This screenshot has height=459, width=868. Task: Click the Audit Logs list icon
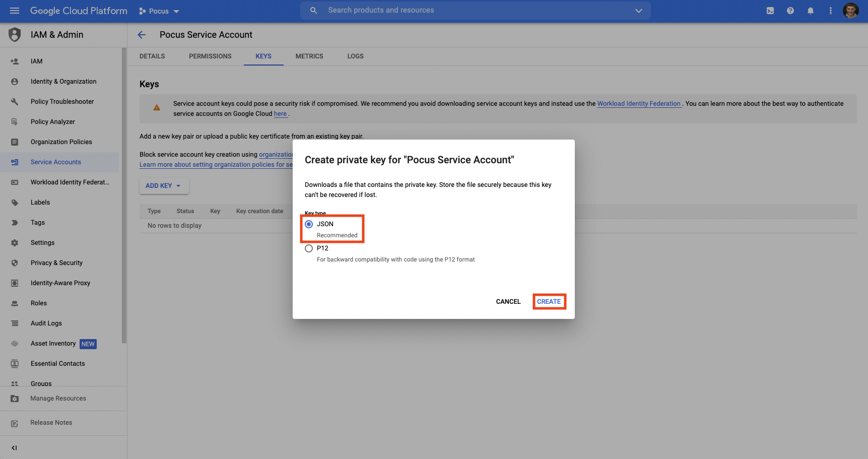tap(15, 323)
